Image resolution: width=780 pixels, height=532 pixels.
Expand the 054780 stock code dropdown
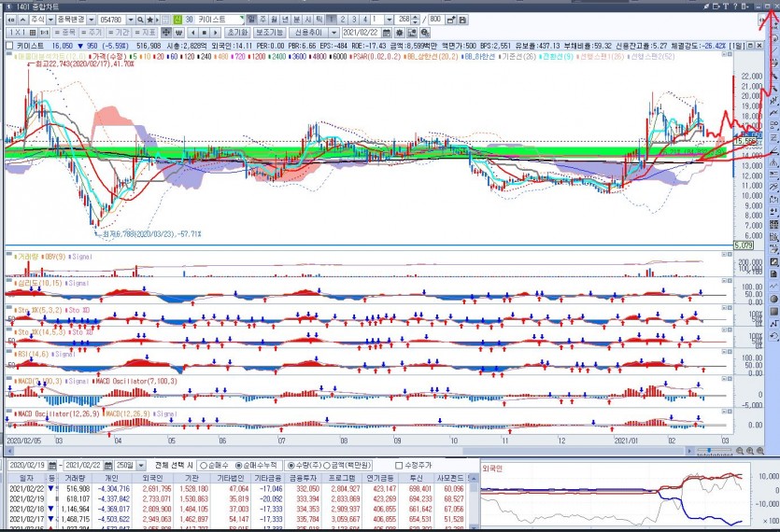[x=130, y=19]
